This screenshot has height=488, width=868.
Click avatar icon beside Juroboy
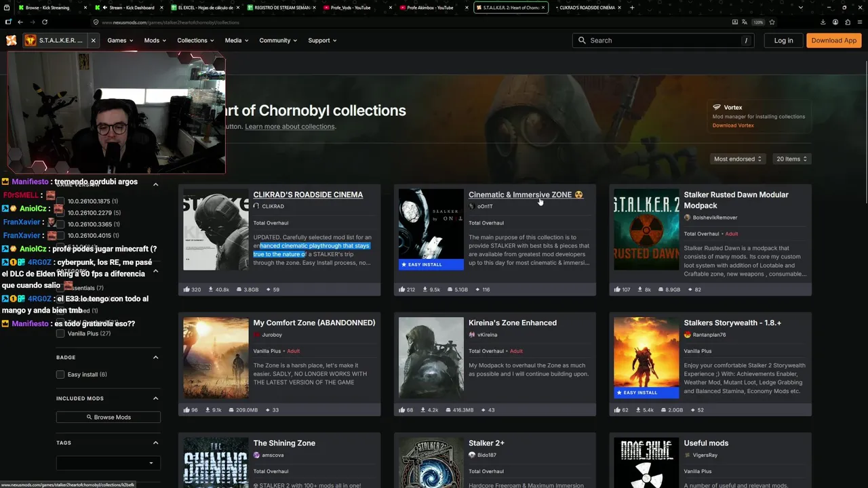pos(256,335)
